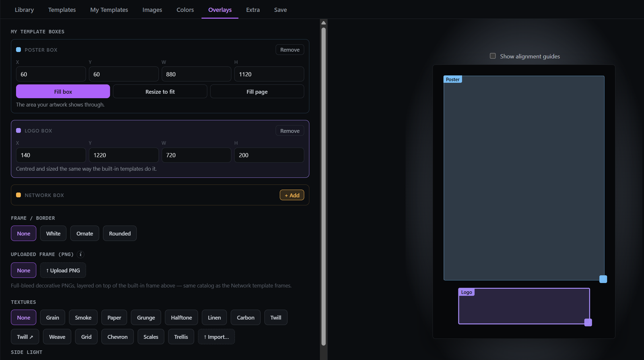Click the Import texture button
The height and width of the screenshot is (360, 644).
tap(216, 337)
